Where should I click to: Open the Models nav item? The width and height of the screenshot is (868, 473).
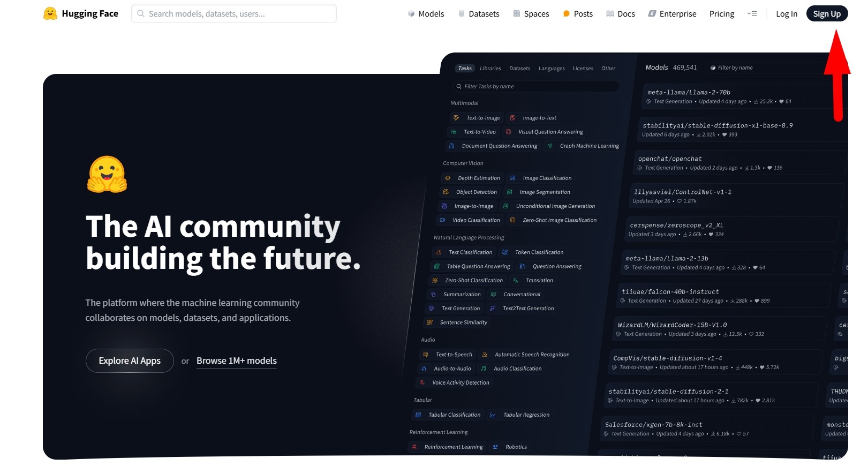(426, 14)
